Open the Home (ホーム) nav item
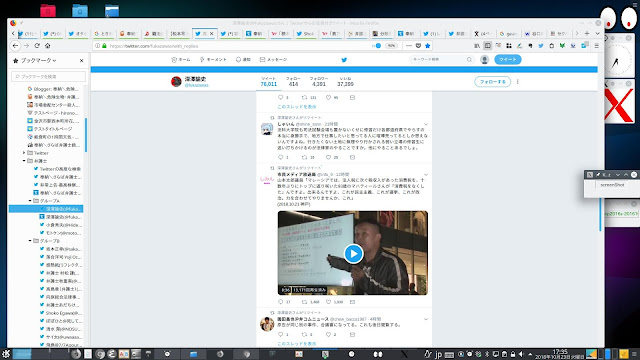The width and height of the screenshot is (640, 360). 181,60
